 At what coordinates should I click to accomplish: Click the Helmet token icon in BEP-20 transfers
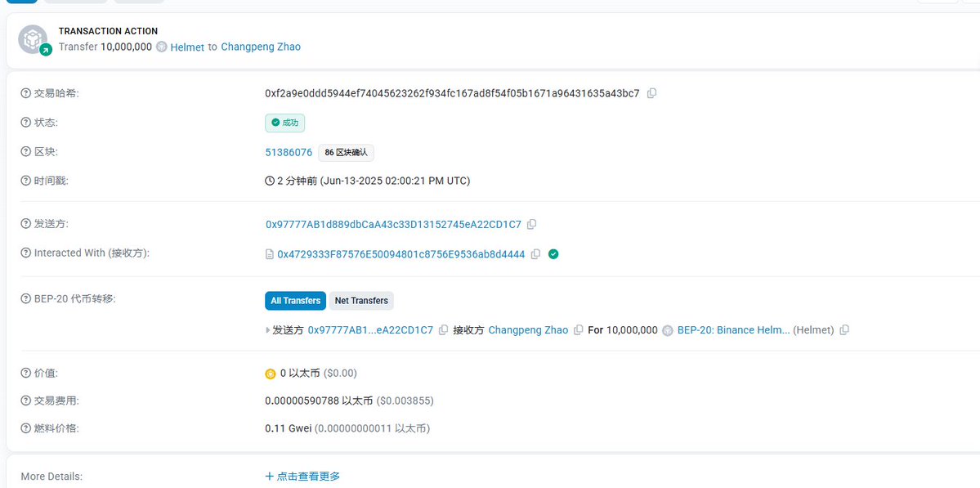pos(668,330)
